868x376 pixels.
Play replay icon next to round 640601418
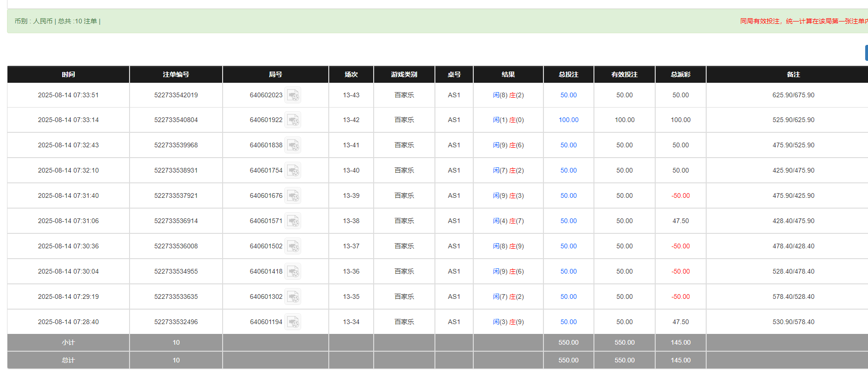[293, 272]
